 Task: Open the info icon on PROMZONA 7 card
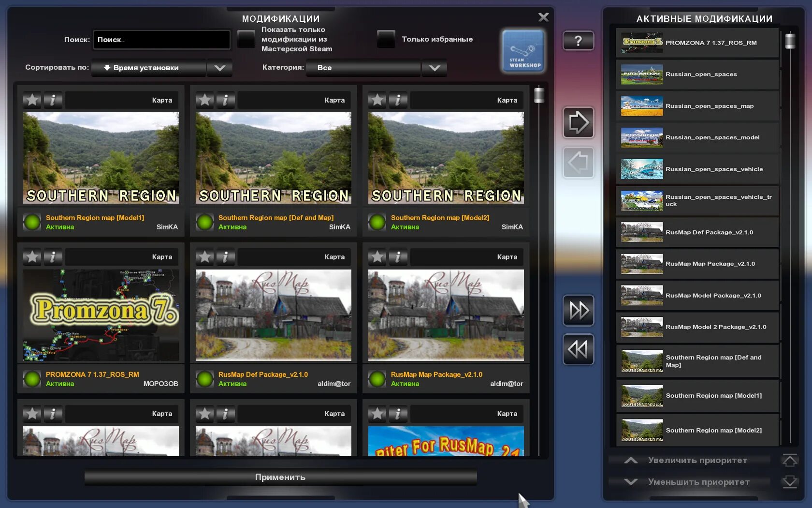tap(53, 257)
